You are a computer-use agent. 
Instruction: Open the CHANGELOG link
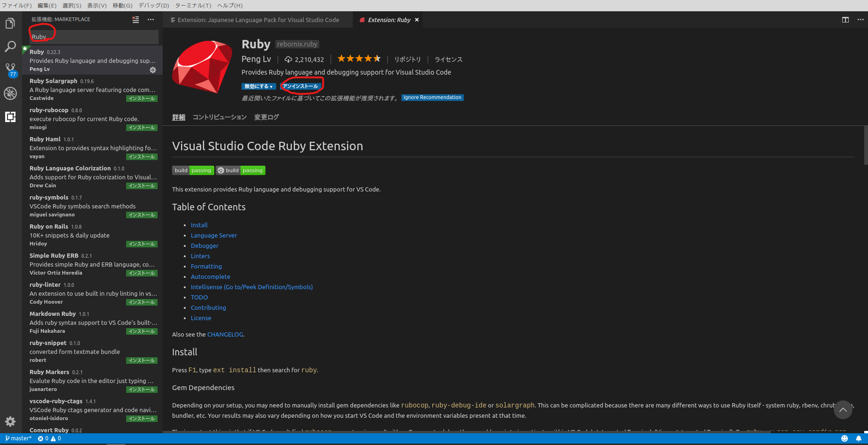click(x=225, y=335)
